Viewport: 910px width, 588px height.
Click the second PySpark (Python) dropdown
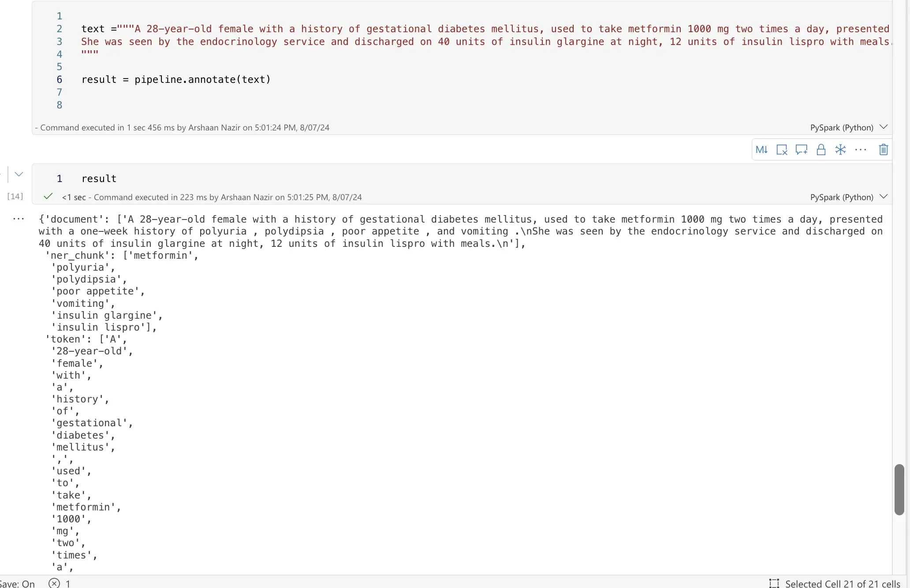(x=848, y=197)
